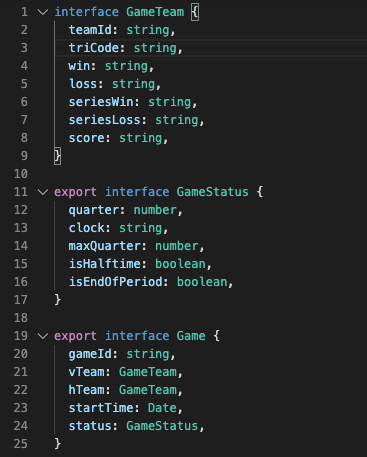
Task: Click the GameTeam type on vTeam line
Action: [x=148, y=372]
